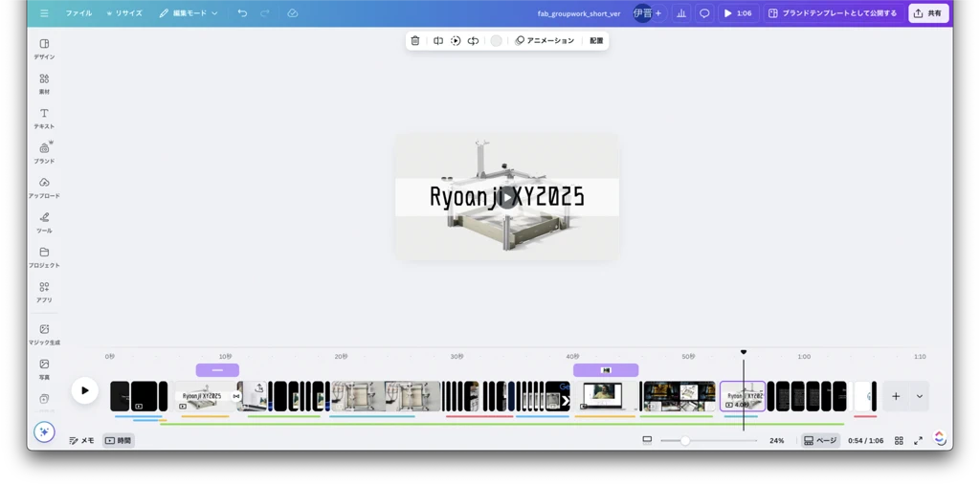This screenshot has width=980, height=486.
Task: Open the テキスト panel
Action: pos(44,119)
